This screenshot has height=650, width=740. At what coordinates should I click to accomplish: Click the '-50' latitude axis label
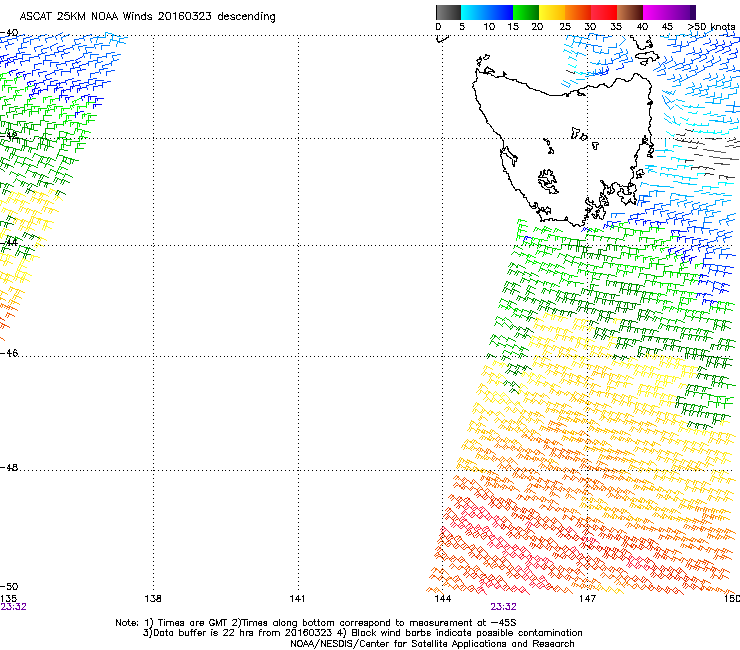point(9,587)
